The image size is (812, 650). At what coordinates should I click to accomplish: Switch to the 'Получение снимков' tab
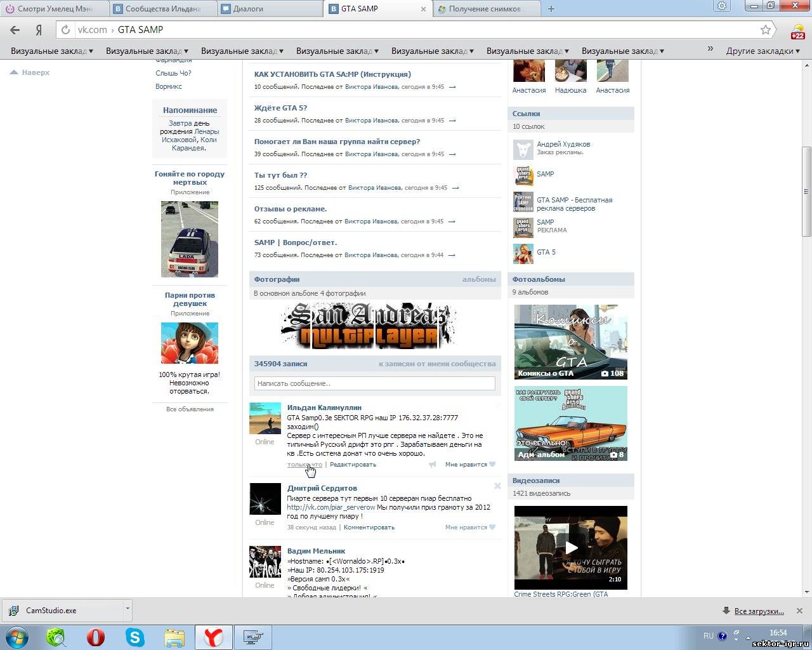tap(487, 9)
